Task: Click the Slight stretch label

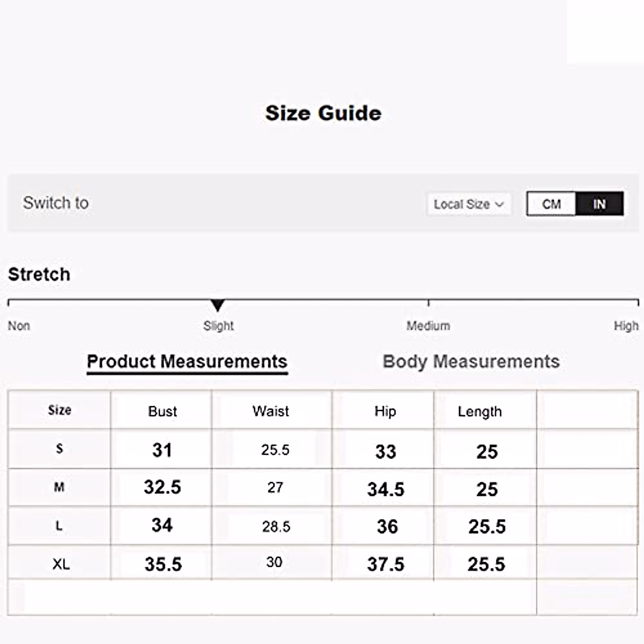Action: [x=218, y=326]
